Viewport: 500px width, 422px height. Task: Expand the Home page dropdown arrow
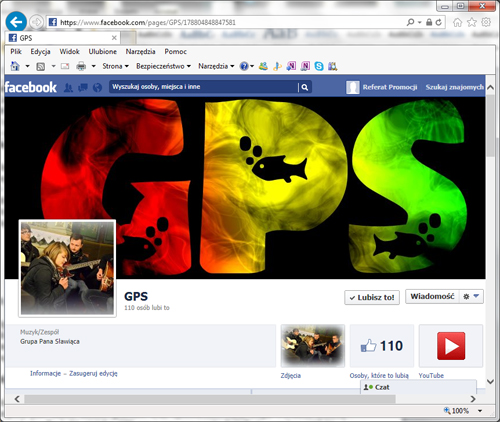click(27, 66)
